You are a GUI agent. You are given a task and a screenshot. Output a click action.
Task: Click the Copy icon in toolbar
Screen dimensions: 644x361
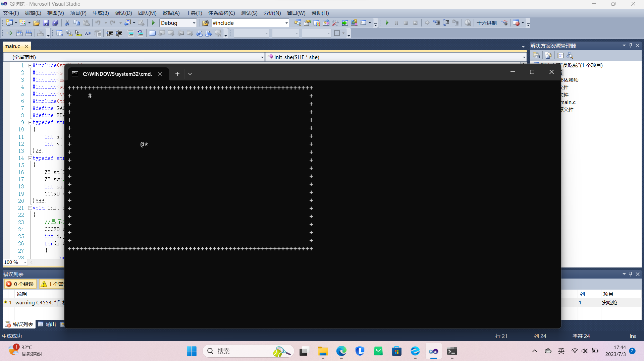(x=76, y=23)
